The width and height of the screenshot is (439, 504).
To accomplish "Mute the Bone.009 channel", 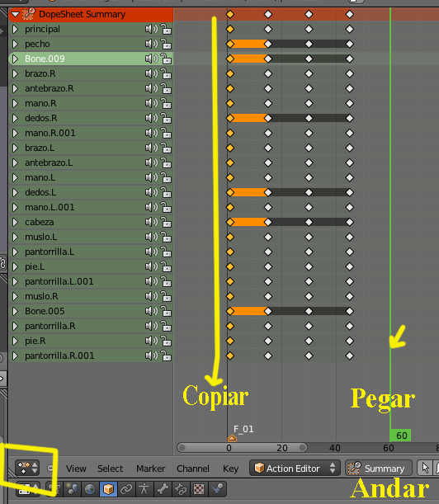I will 152,59.
